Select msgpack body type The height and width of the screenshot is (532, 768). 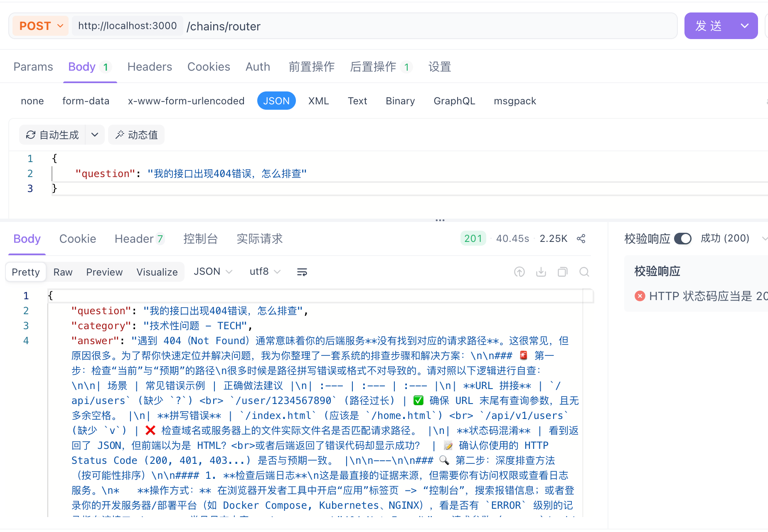click(x=515, y=101)
